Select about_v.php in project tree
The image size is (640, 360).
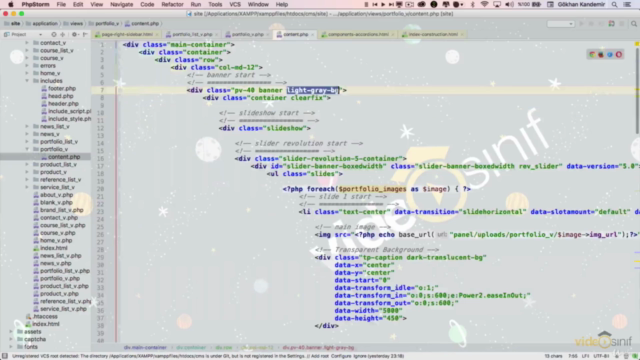point(56,195)
